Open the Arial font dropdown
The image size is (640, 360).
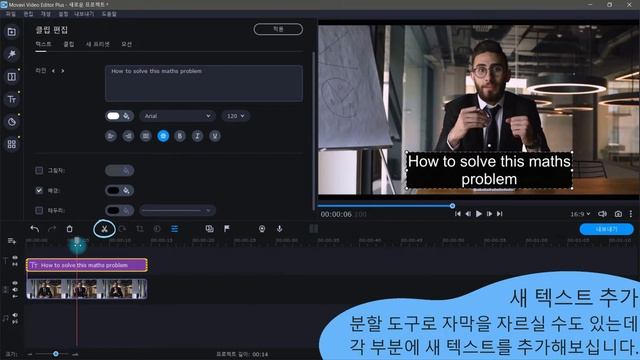pyautogui.click(x=178, y=116)
